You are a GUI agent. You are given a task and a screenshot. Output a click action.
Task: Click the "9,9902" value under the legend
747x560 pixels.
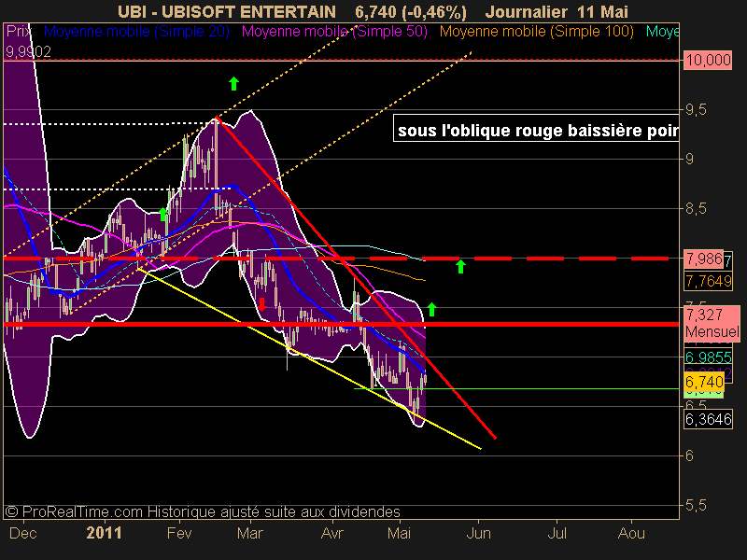28,51
